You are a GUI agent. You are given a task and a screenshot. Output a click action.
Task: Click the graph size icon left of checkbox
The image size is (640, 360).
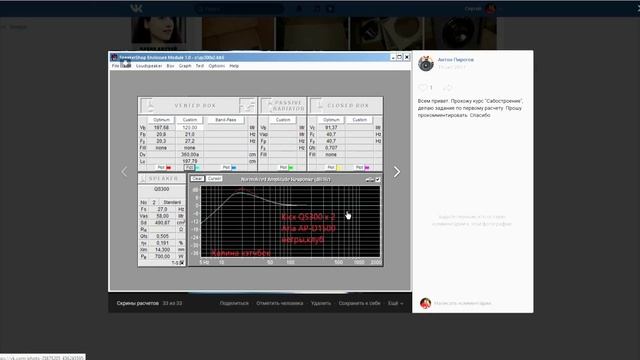pos(369,179)
